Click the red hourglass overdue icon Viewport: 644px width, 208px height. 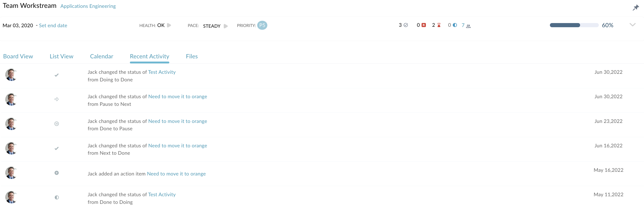(x=439, y=25)
